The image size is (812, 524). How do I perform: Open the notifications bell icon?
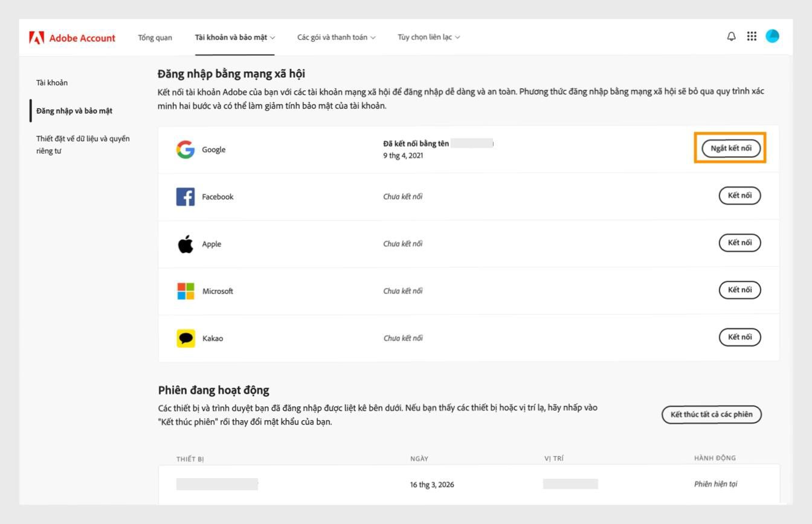pyautogui.click(x=732, y=37)
